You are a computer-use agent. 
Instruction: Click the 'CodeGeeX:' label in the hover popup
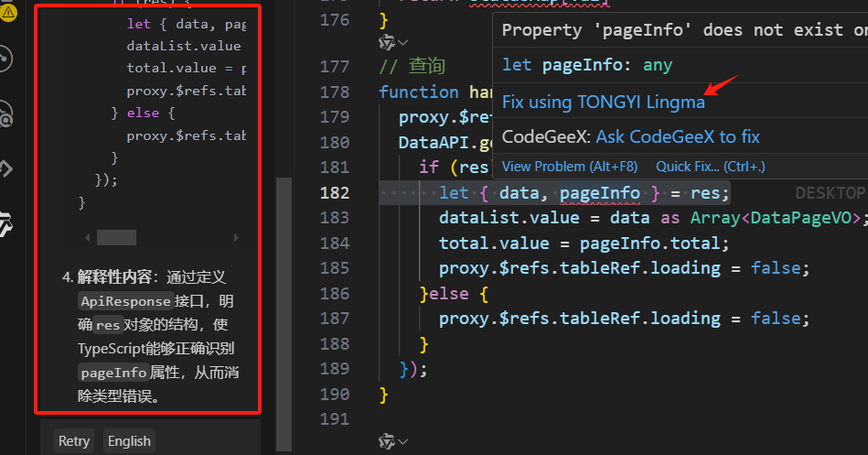[x=546, y=137]
